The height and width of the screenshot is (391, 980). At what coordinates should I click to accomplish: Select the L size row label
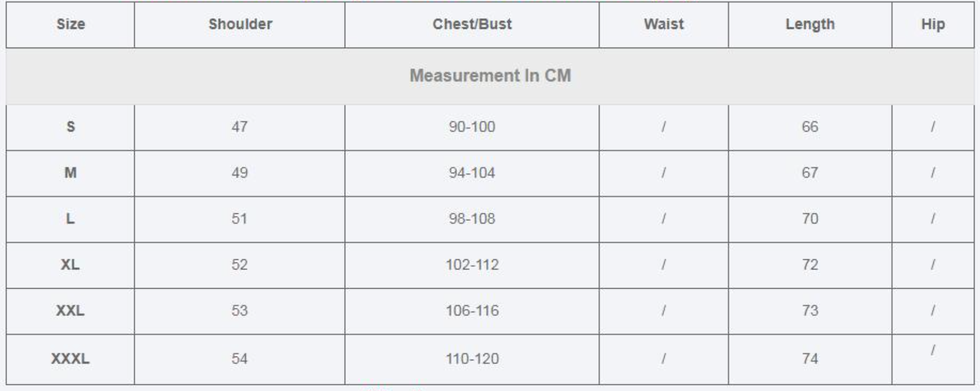70,219
